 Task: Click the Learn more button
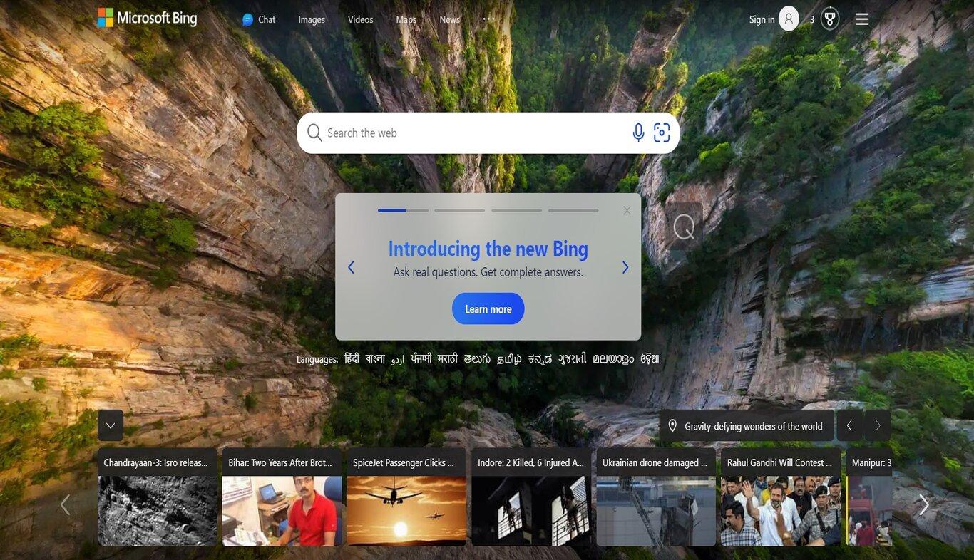point(488,308)
